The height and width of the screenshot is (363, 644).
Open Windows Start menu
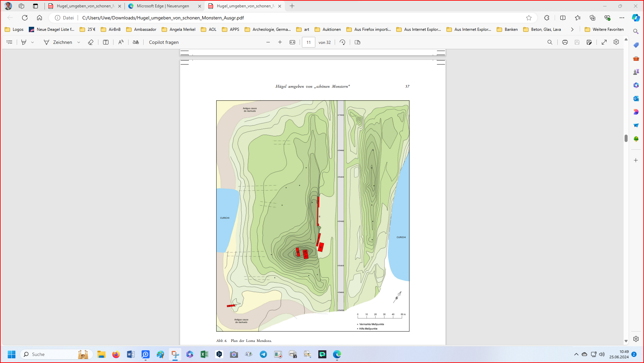[x=12, y=354]
